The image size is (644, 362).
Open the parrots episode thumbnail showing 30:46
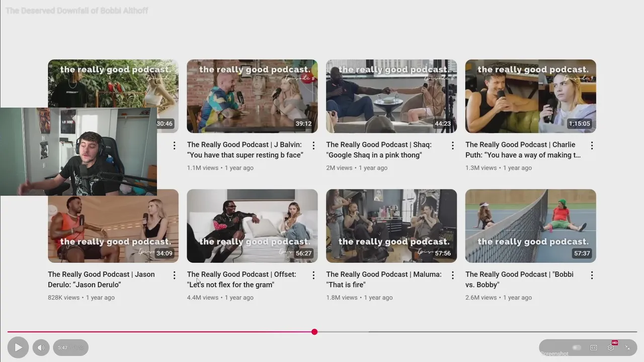[x=113, y=83]
